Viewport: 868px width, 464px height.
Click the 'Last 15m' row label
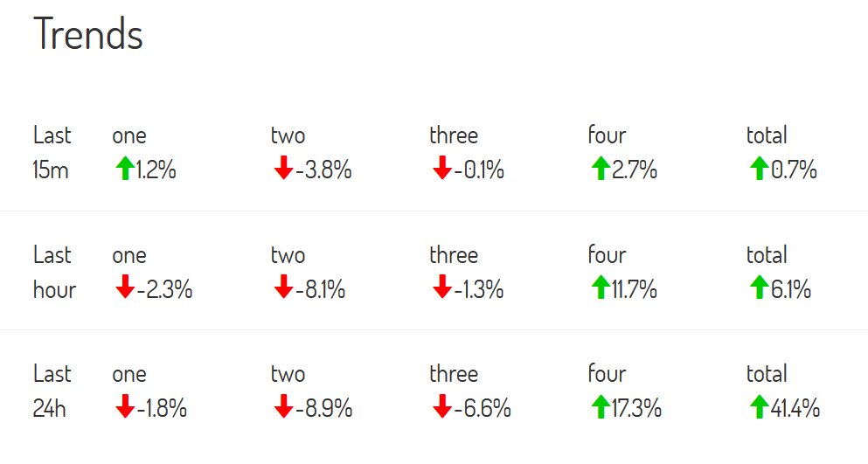(x=52, y=152)
